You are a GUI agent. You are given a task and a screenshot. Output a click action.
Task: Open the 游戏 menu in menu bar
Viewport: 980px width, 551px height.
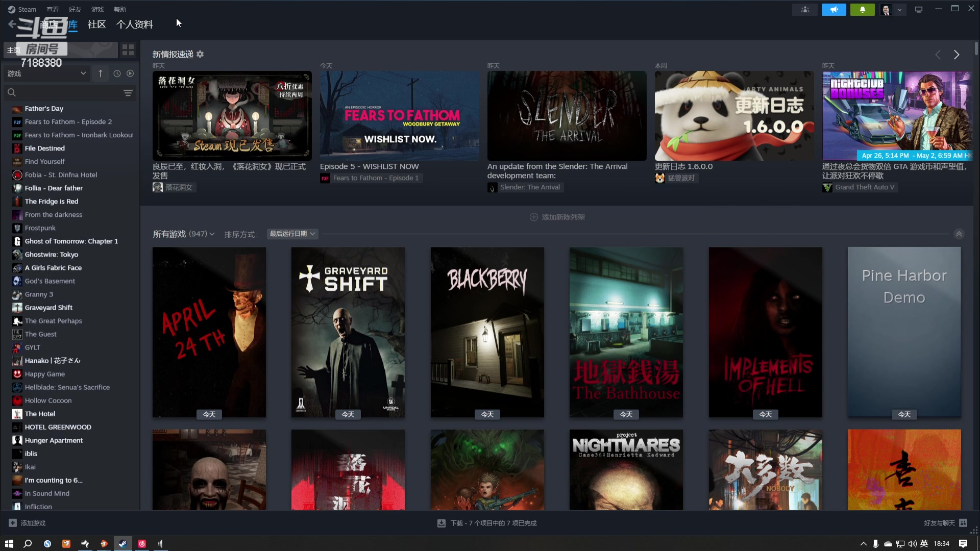coord(97,9)
